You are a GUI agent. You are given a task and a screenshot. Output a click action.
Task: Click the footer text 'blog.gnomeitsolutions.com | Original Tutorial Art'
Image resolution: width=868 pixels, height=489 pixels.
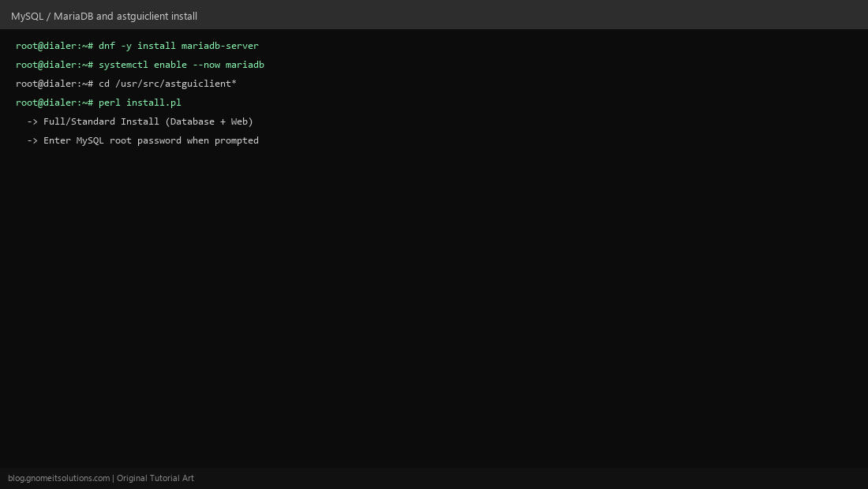(101, 478)
